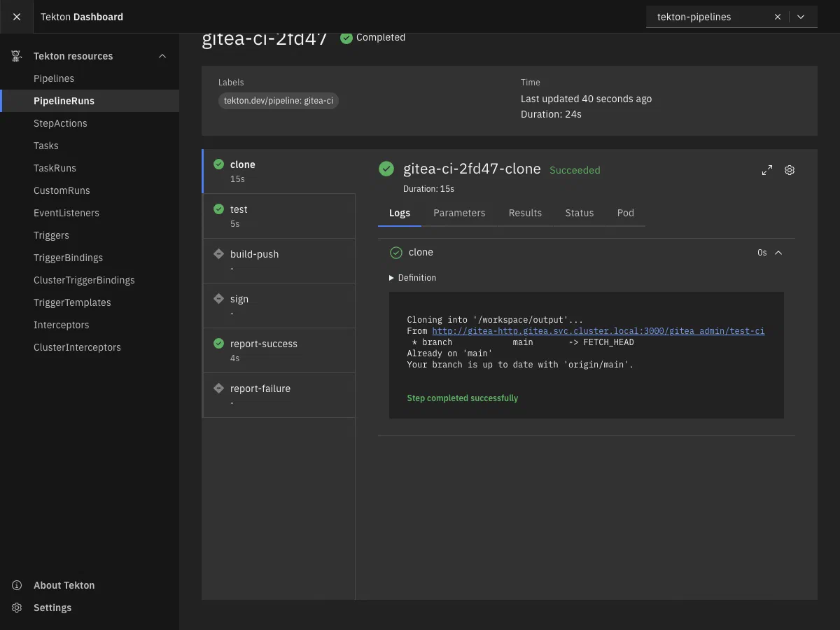Image resolution: width=840 pixels, height=630 pixels.
Task: Open the gitea-http repository URL link
Action: point(598,331)
